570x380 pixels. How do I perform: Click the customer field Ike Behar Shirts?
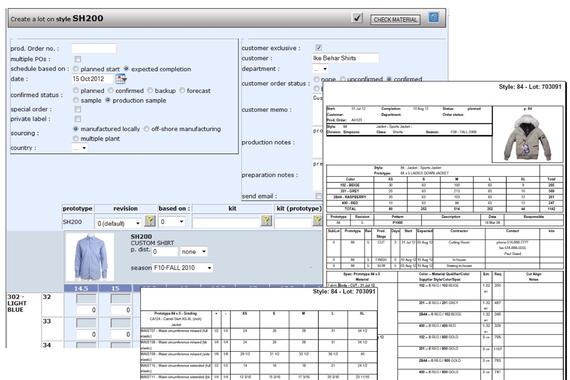[x=345, y=58]
